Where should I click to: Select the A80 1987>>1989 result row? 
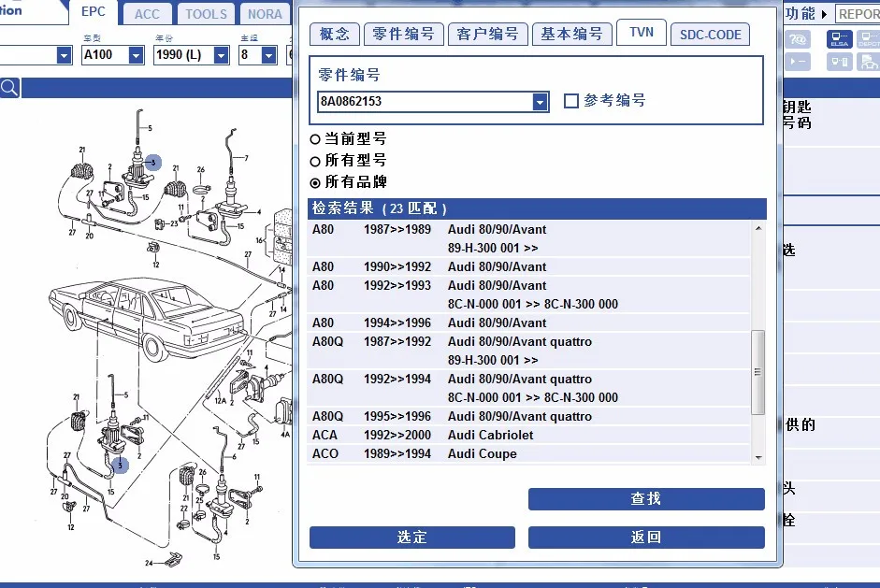click(x=528, y=238)
